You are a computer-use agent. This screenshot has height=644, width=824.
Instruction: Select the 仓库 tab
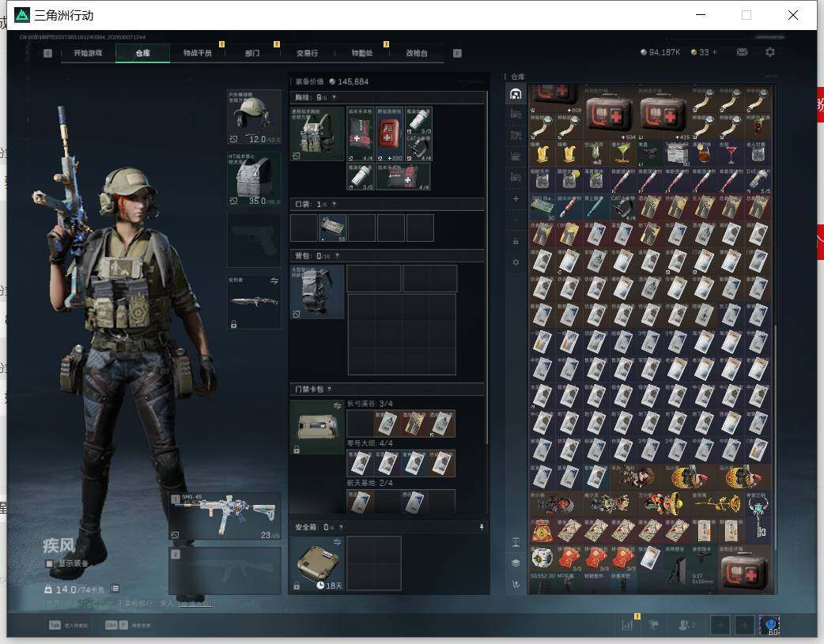point(143,53)
